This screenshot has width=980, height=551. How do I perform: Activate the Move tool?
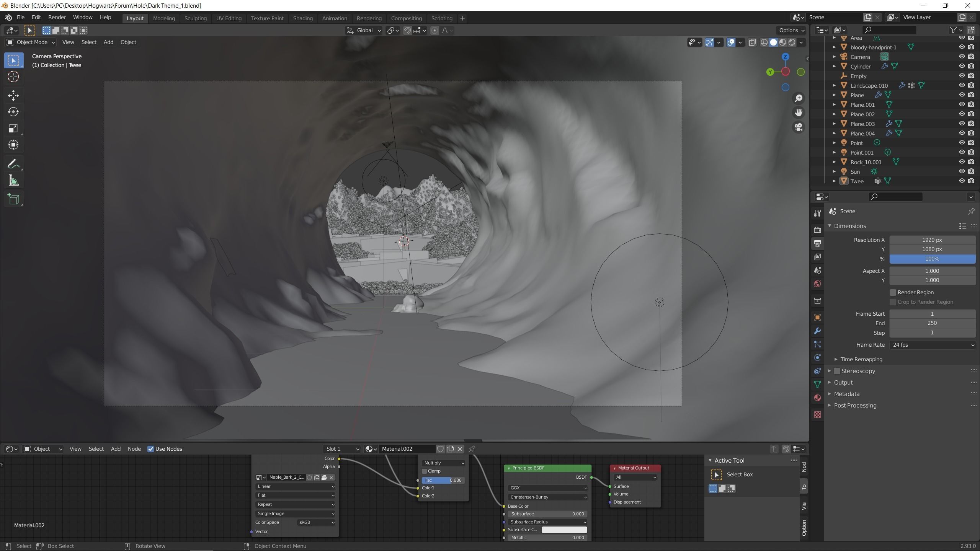13,95
